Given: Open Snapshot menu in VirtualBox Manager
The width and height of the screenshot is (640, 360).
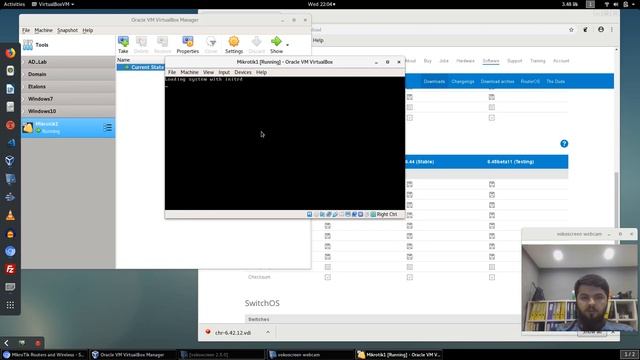Looking at the screenshot, I should (67, 30).
